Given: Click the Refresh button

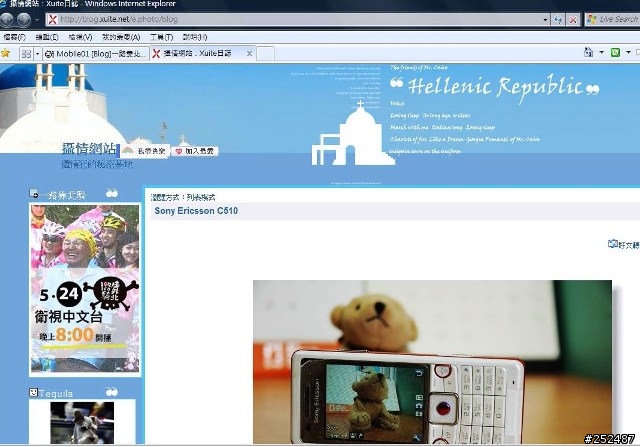Looking at the screenshot, I should click(558, 20).
